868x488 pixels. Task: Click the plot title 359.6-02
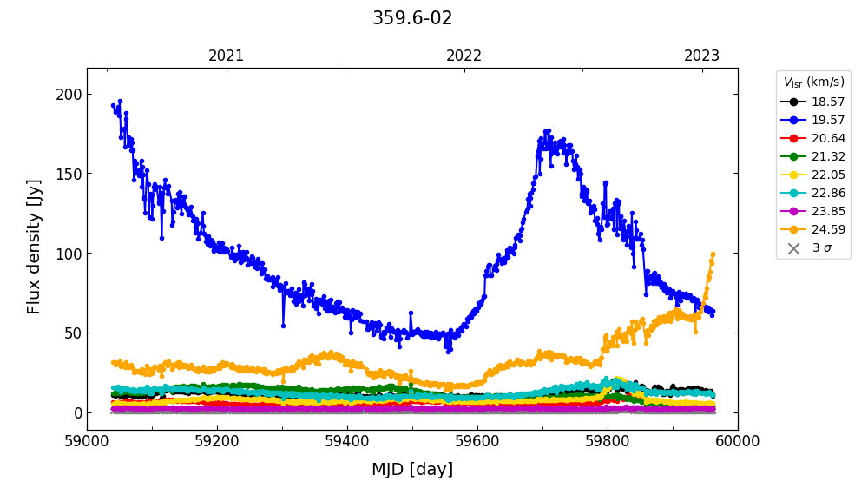412,18
